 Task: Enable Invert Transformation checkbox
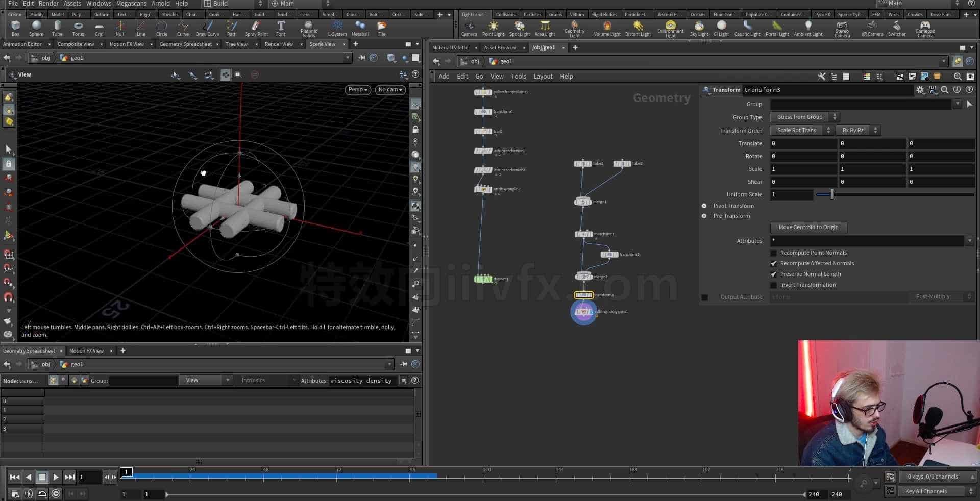pos(773,285)
